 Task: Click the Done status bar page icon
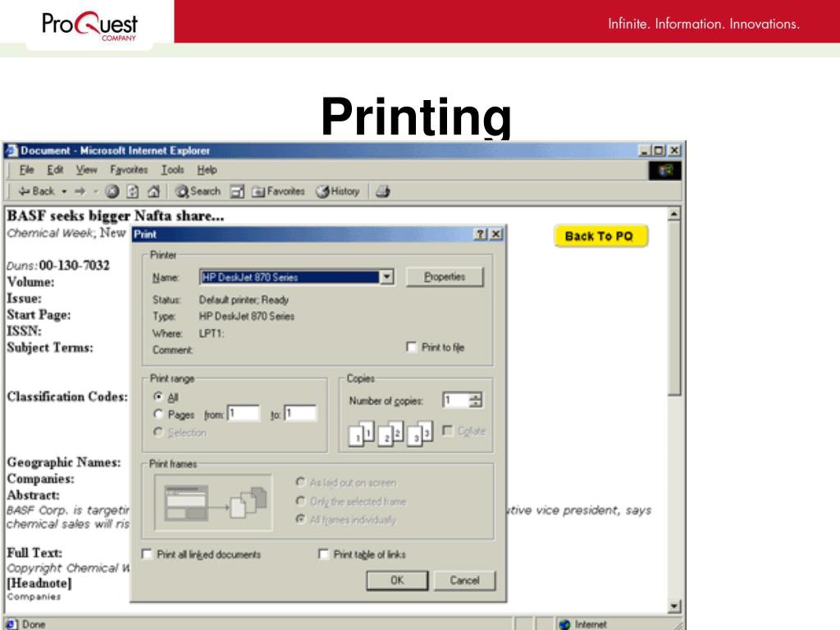[x=11, y=624]
